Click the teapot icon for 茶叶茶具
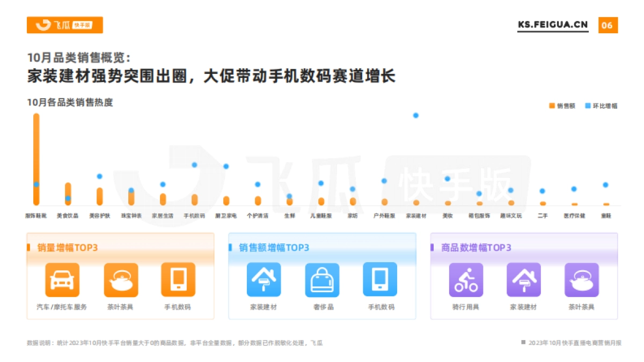This screenshot has width=644, height=362. coord(120,279)
